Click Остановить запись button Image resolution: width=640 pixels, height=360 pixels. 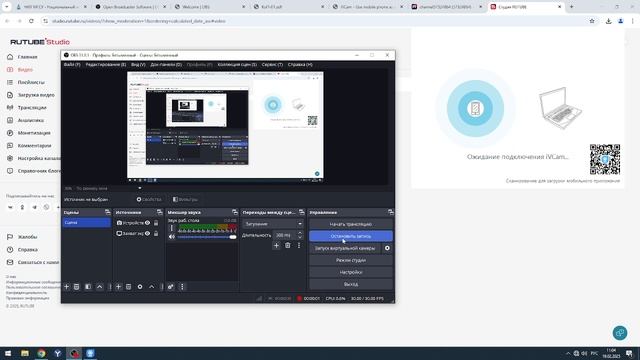point(351,236)
